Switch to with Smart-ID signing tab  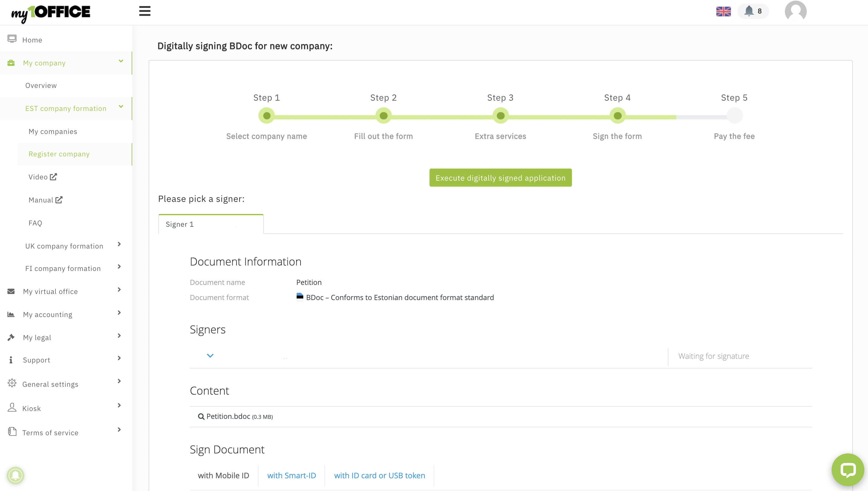tap(291, 476)
